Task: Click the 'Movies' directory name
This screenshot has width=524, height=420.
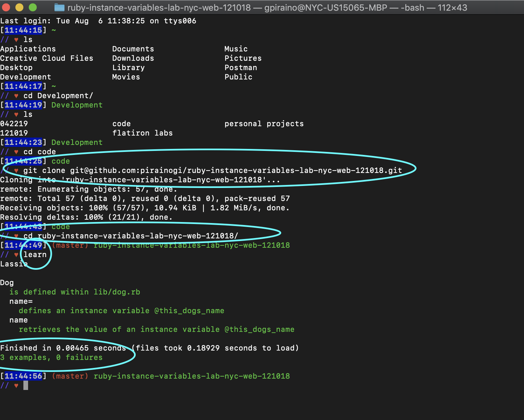Action: [126, 77]
